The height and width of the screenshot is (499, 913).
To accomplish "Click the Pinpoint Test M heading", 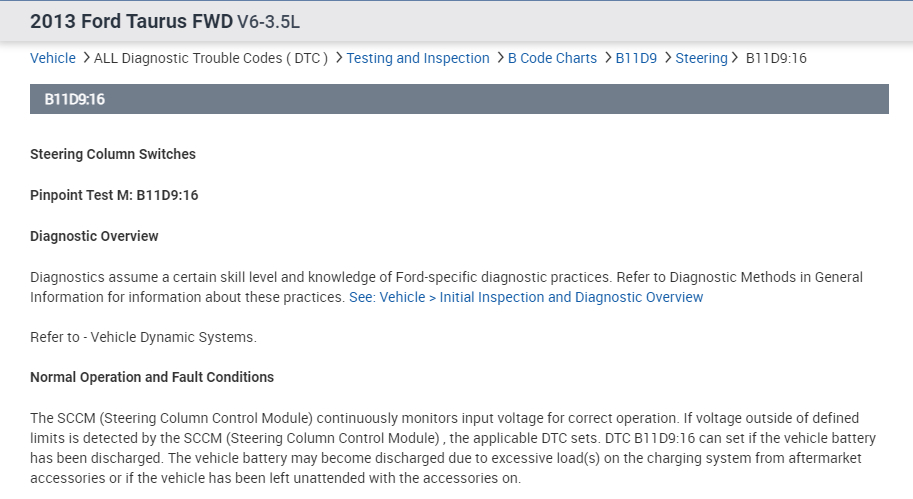I will (x=114, y=195).
